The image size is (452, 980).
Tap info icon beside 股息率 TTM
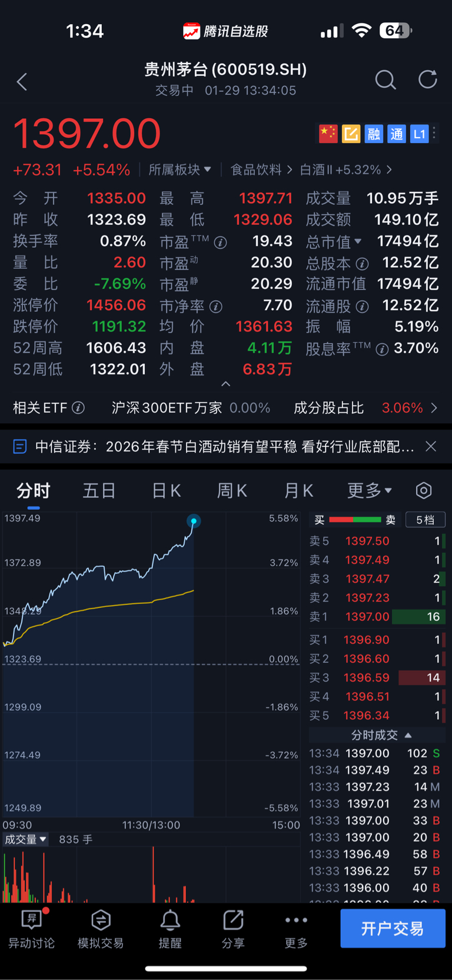pos(382,350)
